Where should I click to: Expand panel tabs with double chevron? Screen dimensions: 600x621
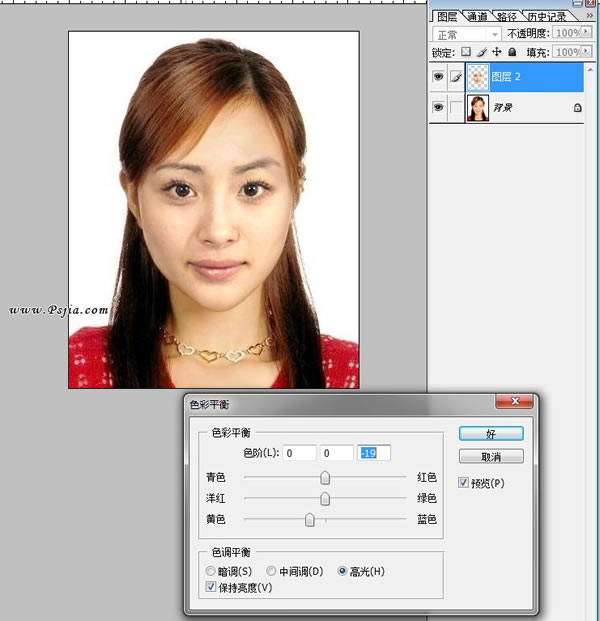click(589, 15)
